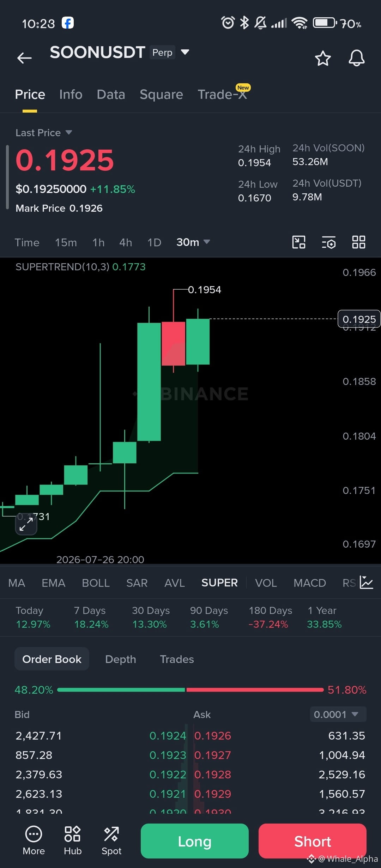
Task: Tap the alarm status icon
Action: 228,23
